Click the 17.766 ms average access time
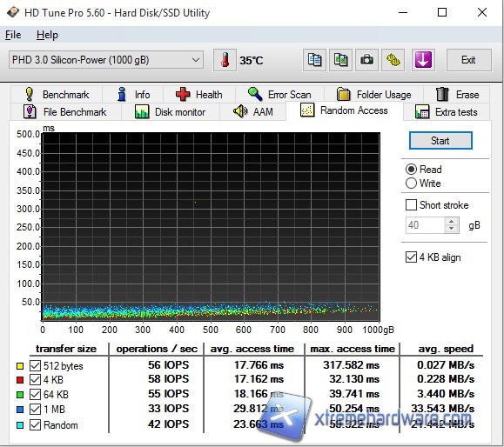504x447 pixels. (x=259, y=364)
